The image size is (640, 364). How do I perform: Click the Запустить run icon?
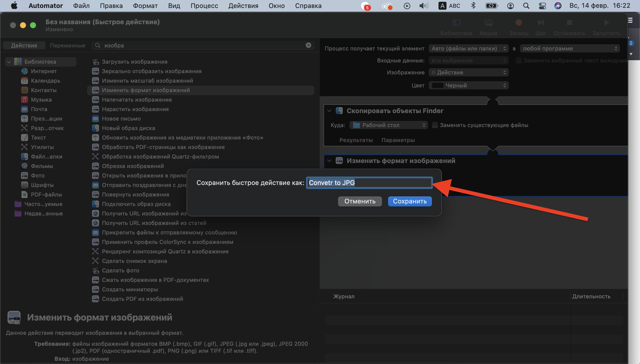606,23
